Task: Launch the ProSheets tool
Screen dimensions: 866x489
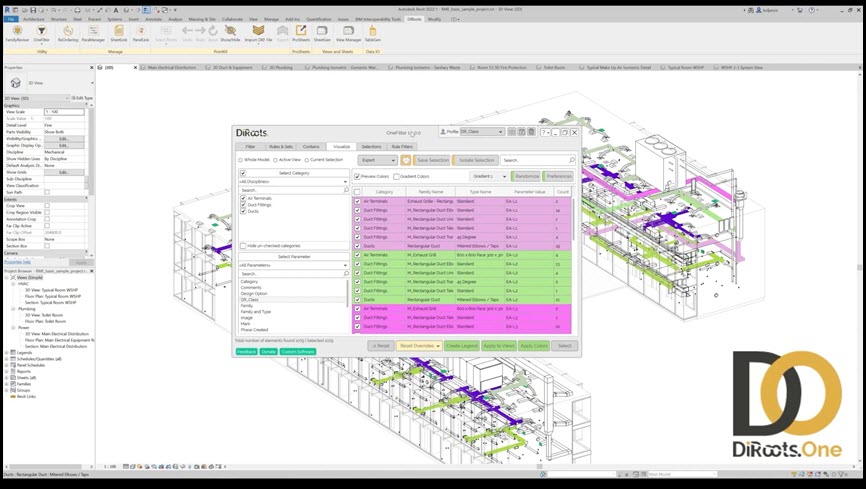Action: coord(301,33)
